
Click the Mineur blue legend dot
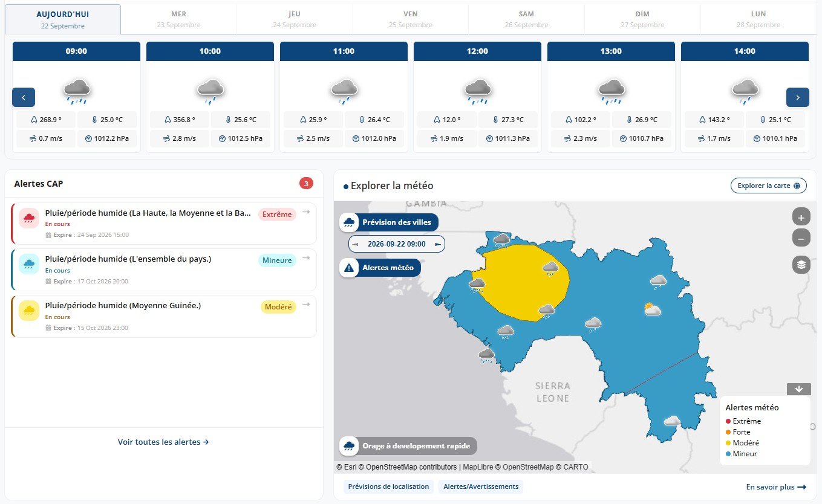pyautogui.click(x=728, y=454)
